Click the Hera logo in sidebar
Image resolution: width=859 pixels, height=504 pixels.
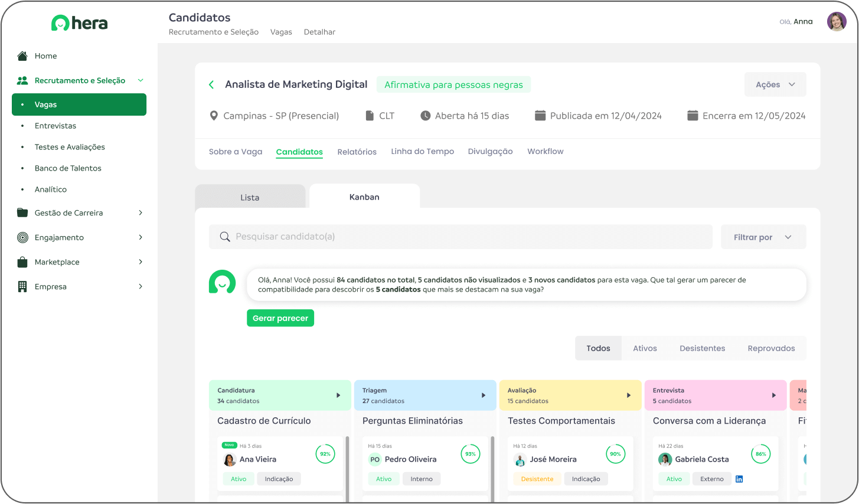point(79,23)
